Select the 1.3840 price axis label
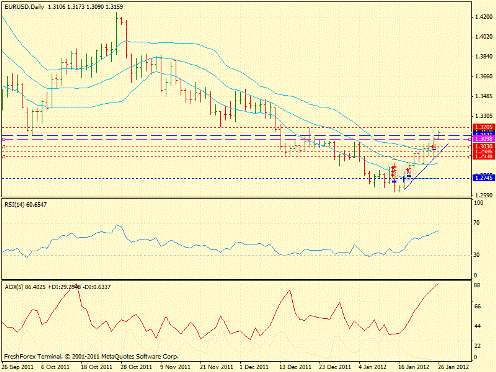This screenshot has width=496, height=372. (484, 56)
